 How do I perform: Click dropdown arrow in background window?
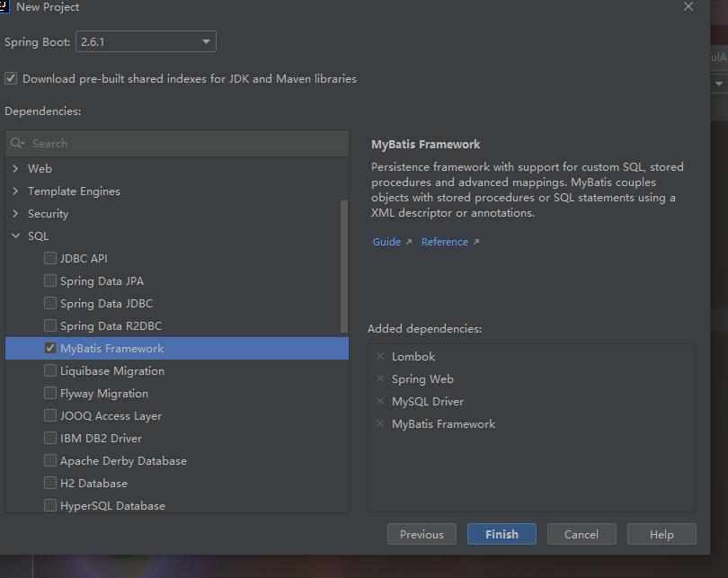coord(719,84)
